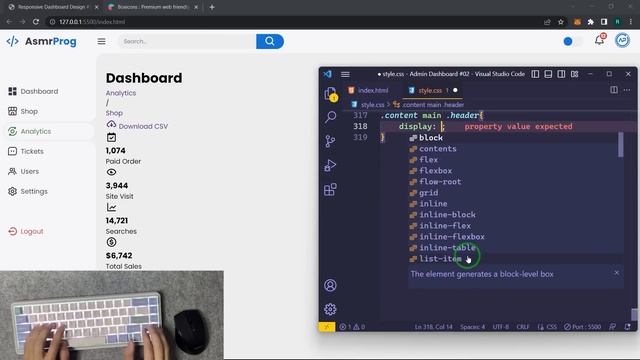This screenshot has height=360, width=640.
Task: Click Logout link in sidebar
Action: click(26, 231)
